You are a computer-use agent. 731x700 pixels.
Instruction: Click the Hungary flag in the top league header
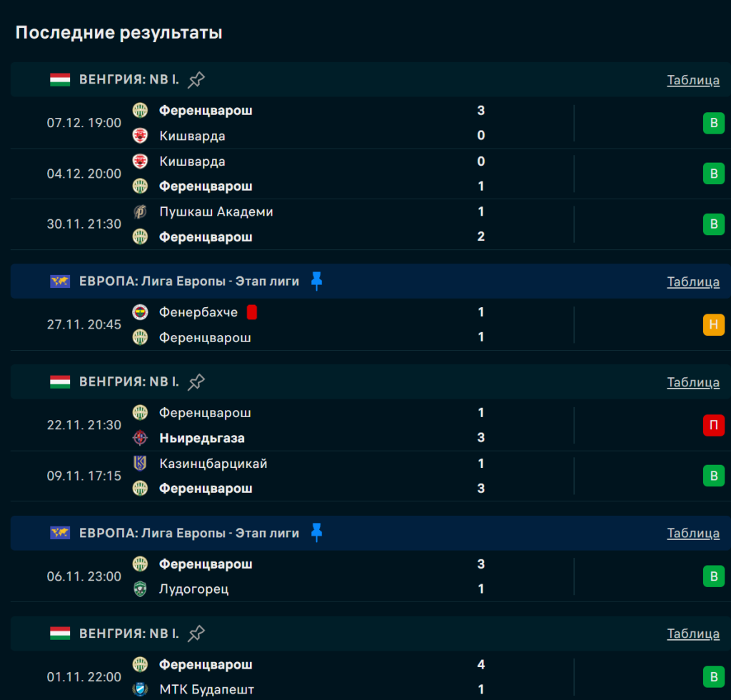coord(60,80)
